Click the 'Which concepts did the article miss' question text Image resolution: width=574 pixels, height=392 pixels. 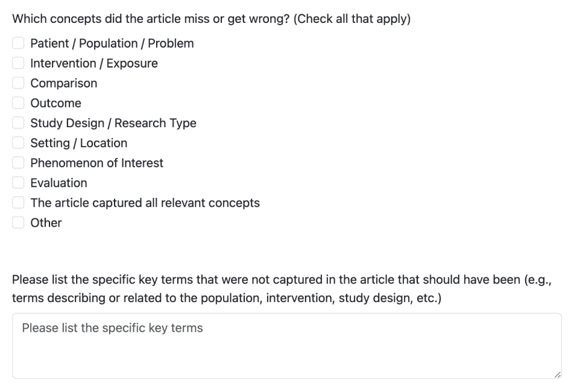(x=211, y=19)
